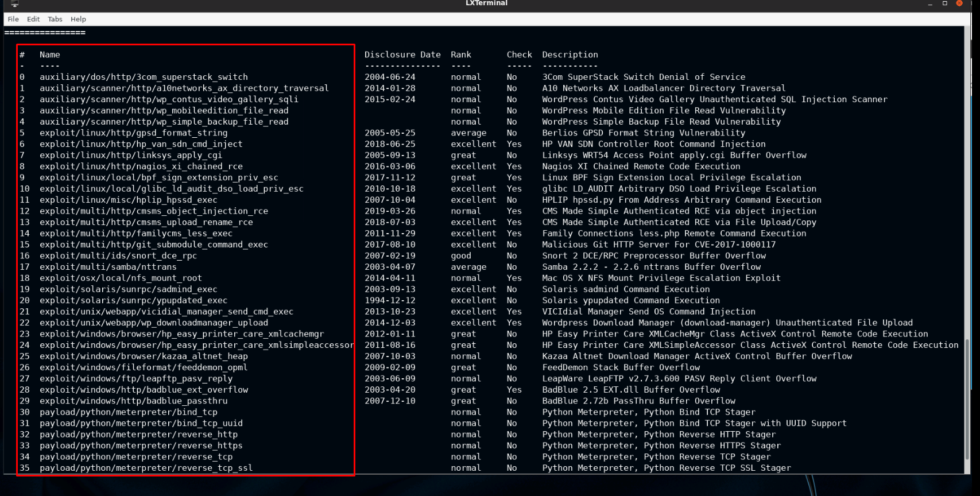Image resolution: width=980 pixels, height=496 pixels.
Task: Click the LXTerminal window menu icon
Action: [14, 3]
